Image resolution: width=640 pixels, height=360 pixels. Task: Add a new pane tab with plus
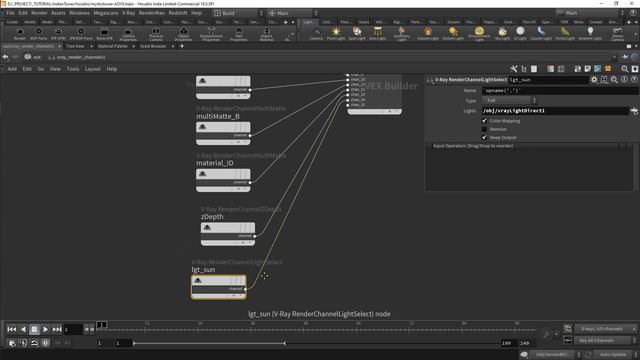(182, 47)
